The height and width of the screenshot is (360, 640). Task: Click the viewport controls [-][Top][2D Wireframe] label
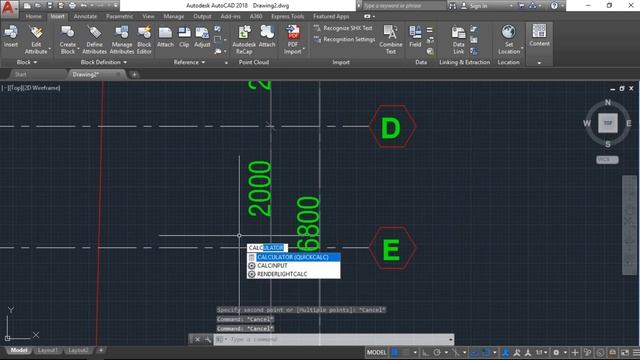31,88
